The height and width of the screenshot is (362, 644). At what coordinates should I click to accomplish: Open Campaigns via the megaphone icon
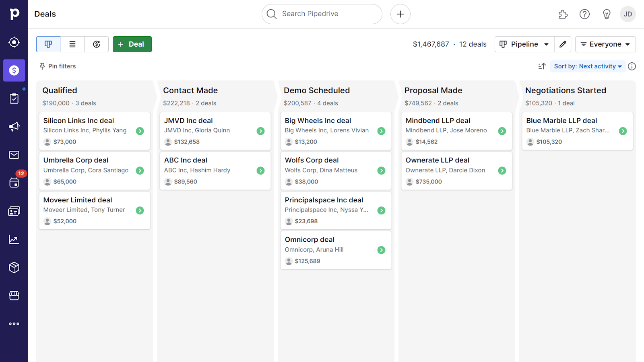pos(14,126)
